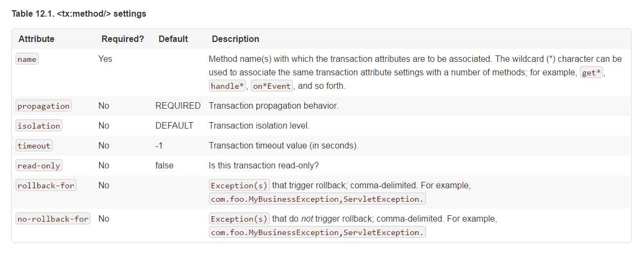Click the DEFAULT isolation value

coord(174,126)
